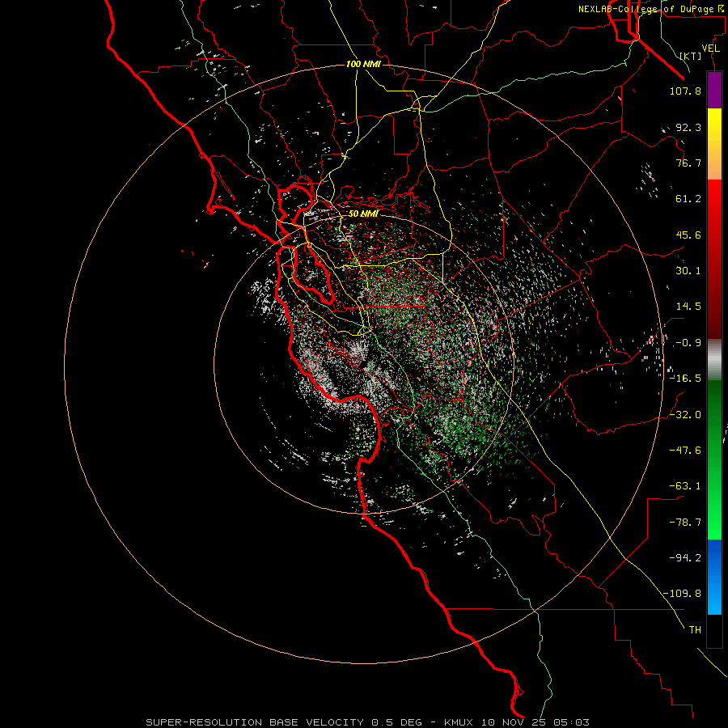Select the 76.7 velocity scale value
This screenshot has height=728, width=728.
click(x=688, y=163)
